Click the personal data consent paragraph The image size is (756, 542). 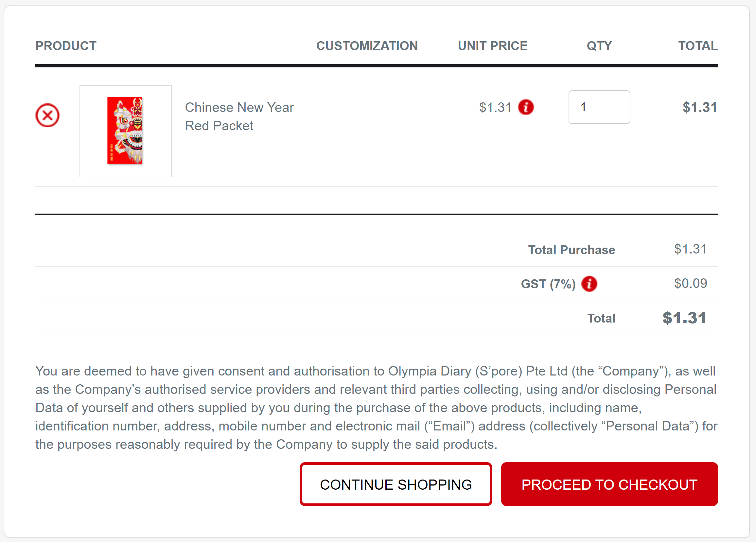click(x=376, y=407)
